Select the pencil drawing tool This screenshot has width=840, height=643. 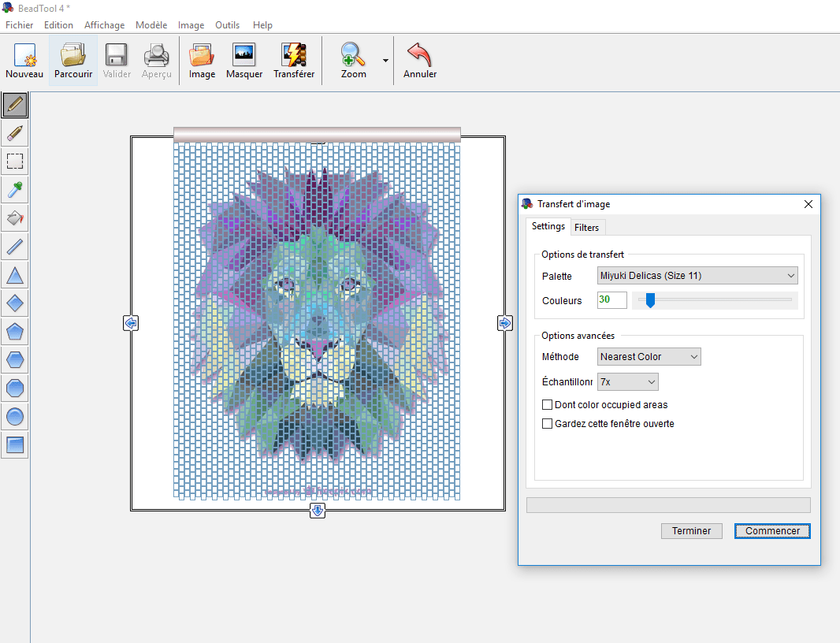point(15,104)
